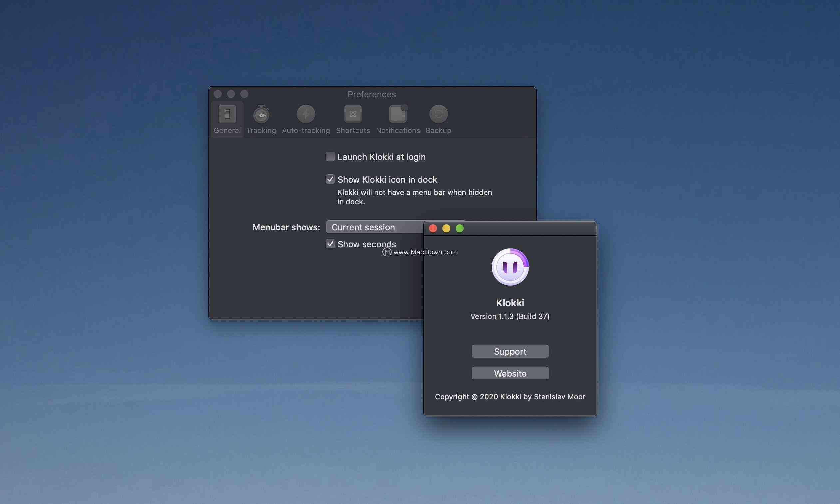Viewport: 840px width, 504px height.
Task: Click the Menubar shows: label
Action: click(286, 227)
